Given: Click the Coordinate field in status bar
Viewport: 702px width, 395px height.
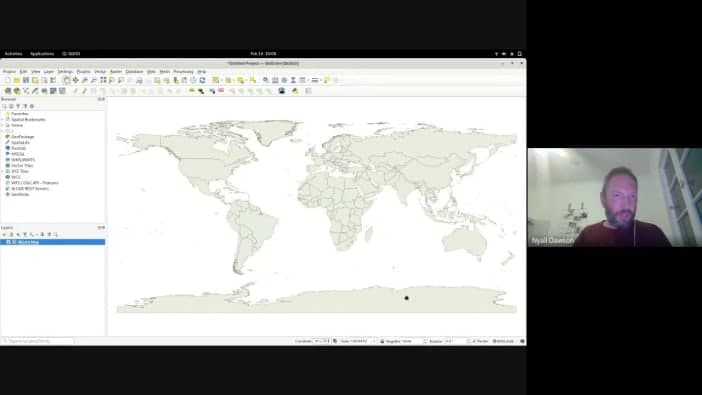Looking at the screenshot, I should (x=321, y=341).
